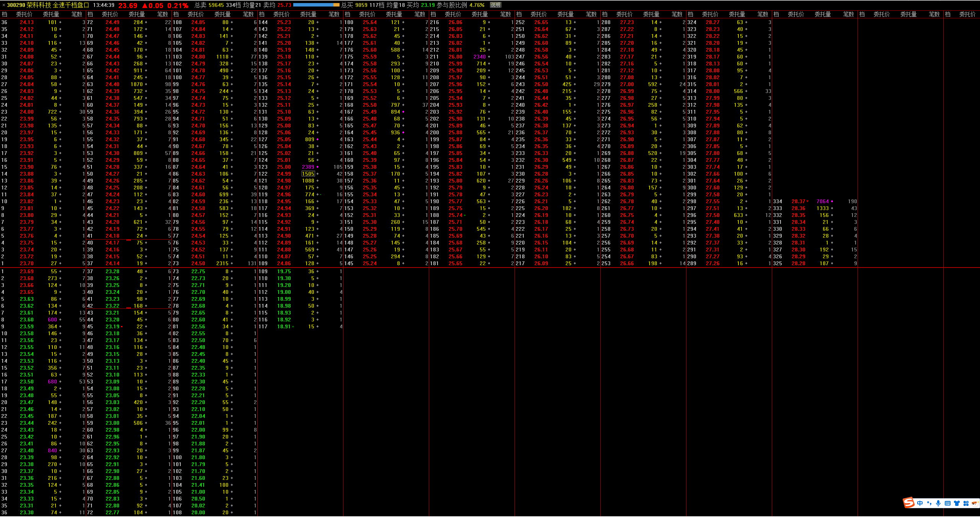Image resolution: width=980 pixels, height=517 pixels.
Task: Select sell price 28.37 cell
Action: [799, 201]
